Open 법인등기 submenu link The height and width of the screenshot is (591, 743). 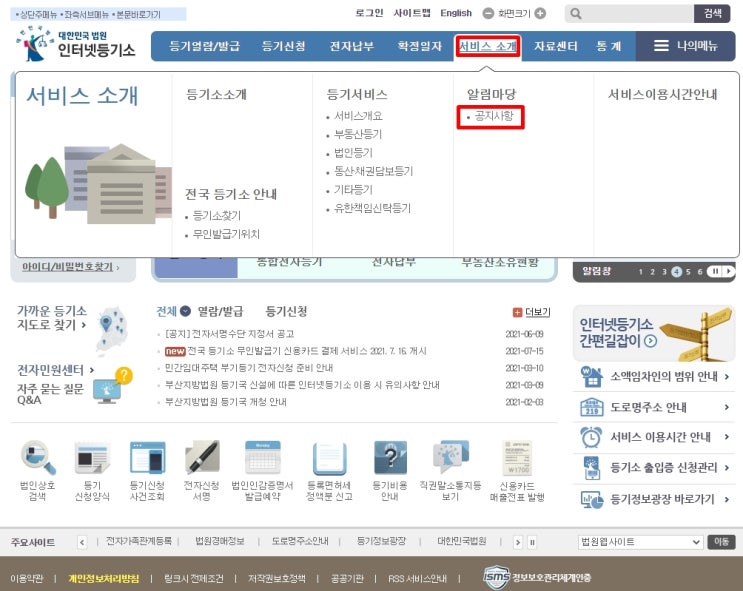[x=353, y=153]
